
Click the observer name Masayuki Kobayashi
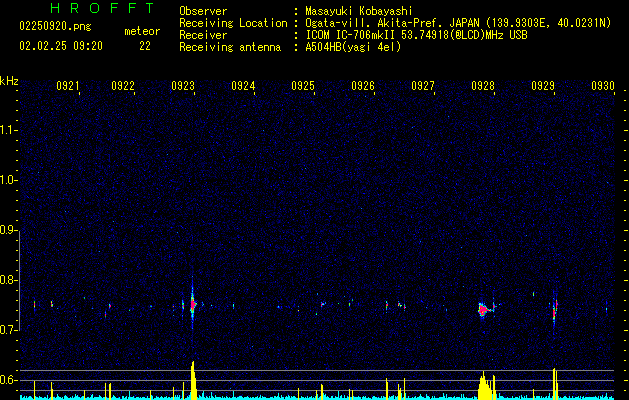359,11
